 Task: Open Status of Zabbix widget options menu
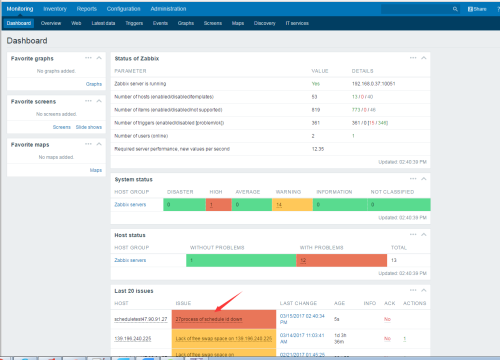click(x=413, y=58)
